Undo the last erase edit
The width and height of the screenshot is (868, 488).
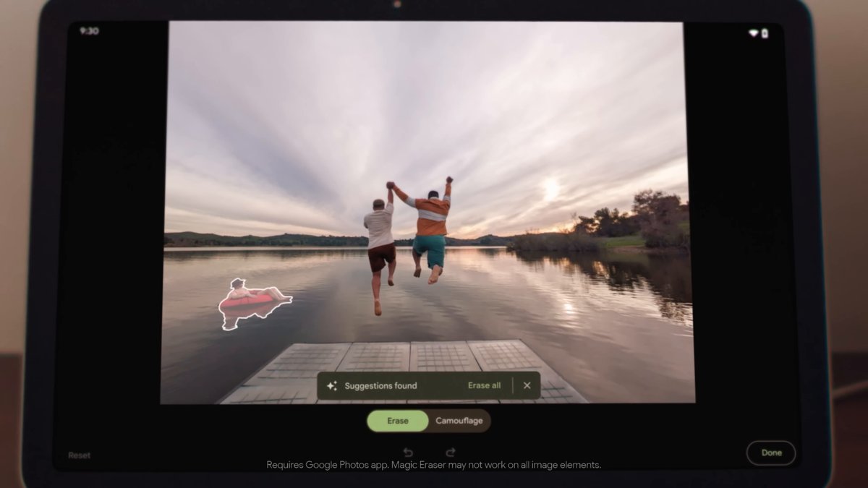coord(408,451)
